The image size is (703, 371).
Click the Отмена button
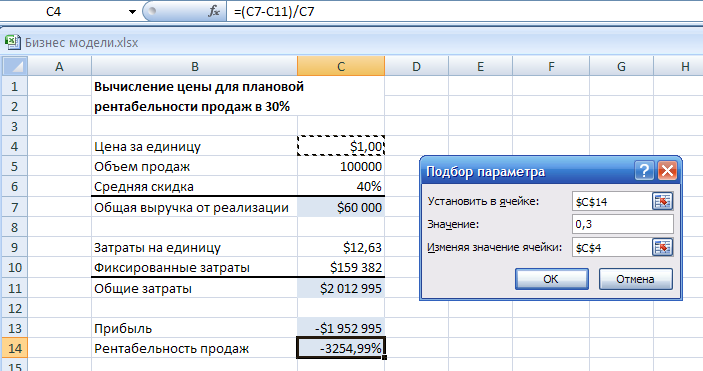635,279
